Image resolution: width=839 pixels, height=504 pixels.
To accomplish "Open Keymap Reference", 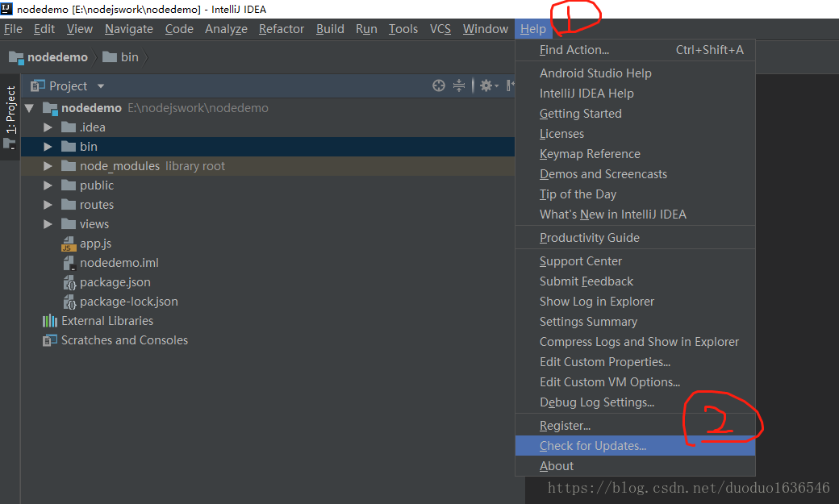I will 635,154.
